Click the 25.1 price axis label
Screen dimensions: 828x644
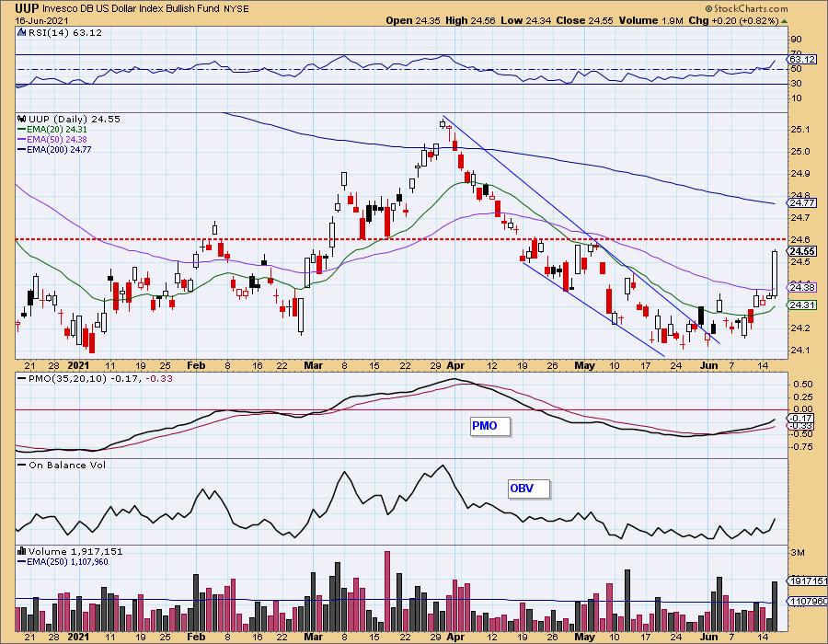(x=801, y=130)
